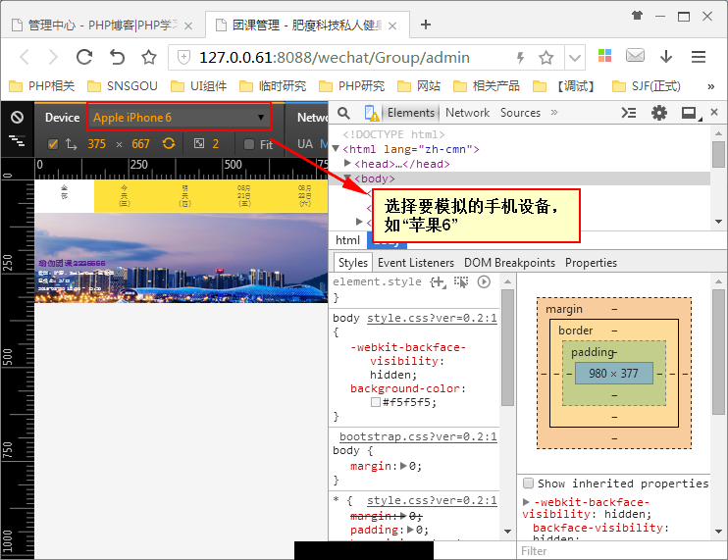Open DevTools settings gear
Screen dimensions: 728x560
(x=659, y=113)
